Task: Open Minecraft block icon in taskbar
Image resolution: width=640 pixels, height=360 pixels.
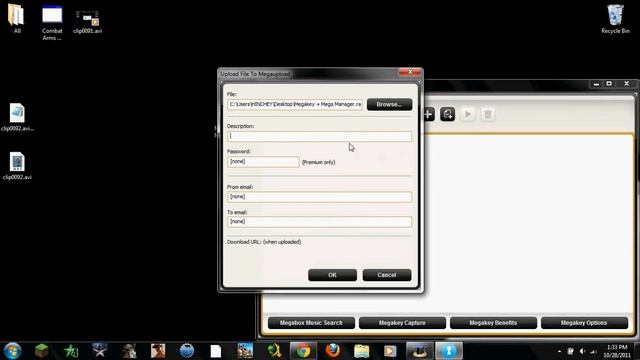Action: coord(42,351)
